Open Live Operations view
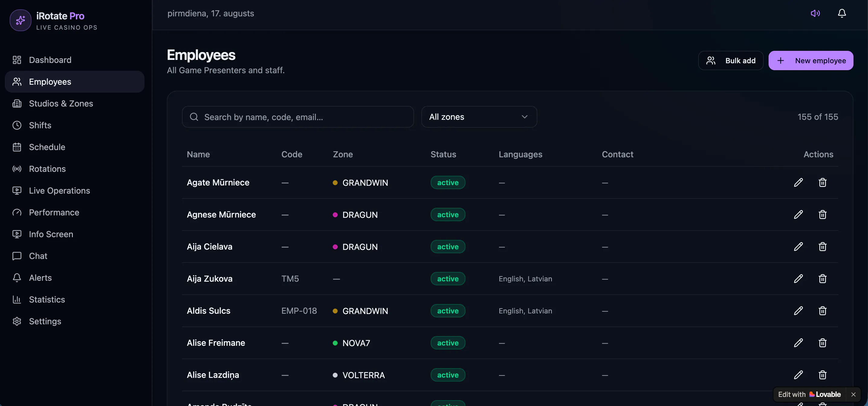Image resolution: width=868 pixels, height=406 pixels. (74, 191)
